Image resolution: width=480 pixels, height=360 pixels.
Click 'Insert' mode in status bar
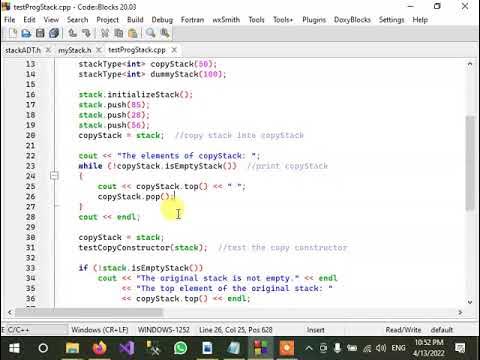click(x=315, y=330)
